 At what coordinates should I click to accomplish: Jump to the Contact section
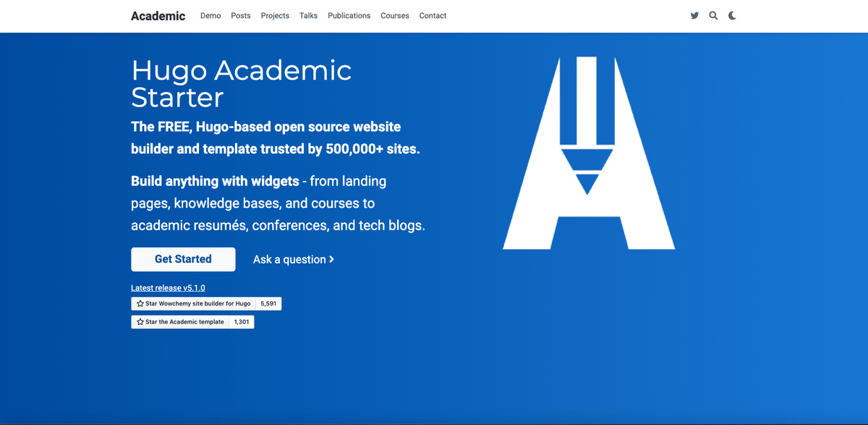point(433,16)
